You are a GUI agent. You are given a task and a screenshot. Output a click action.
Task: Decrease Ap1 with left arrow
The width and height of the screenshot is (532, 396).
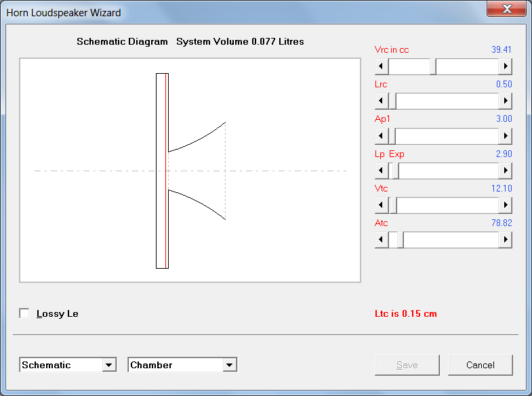pos(382,136)
